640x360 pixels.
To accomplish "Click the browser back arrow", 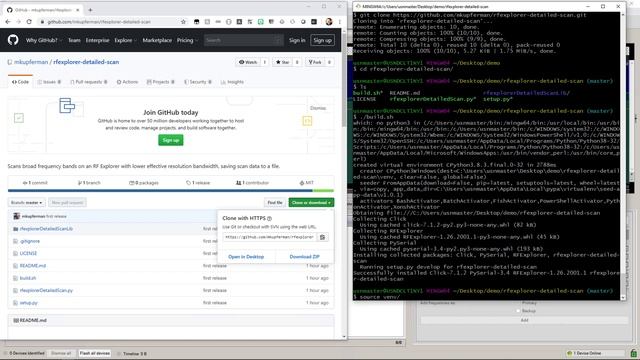I will tap(8, 22).
